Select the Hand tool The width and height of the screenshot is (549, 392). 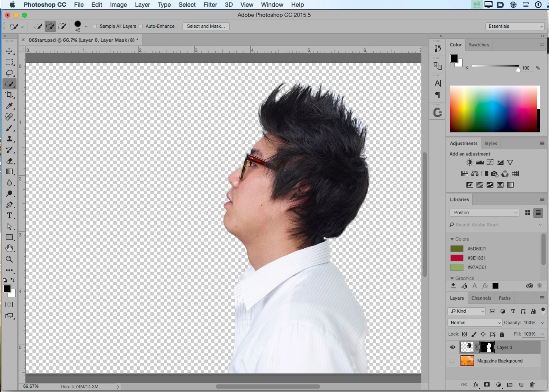point(9,248)
